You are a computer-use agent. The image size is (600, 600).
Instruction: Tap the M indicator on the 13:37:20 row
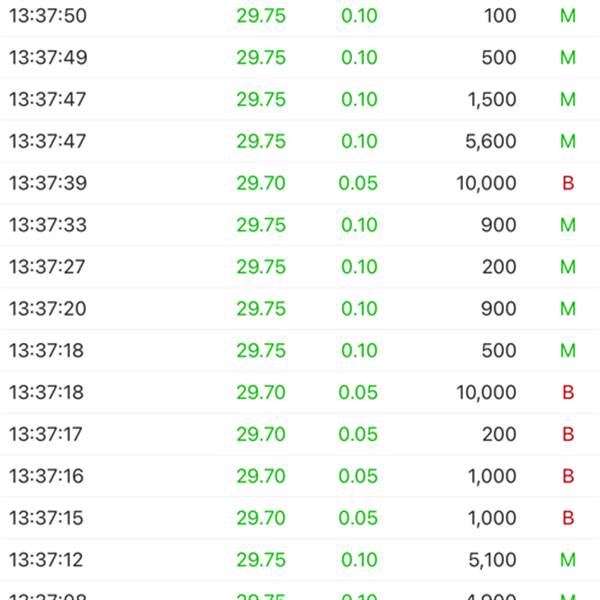568,308
